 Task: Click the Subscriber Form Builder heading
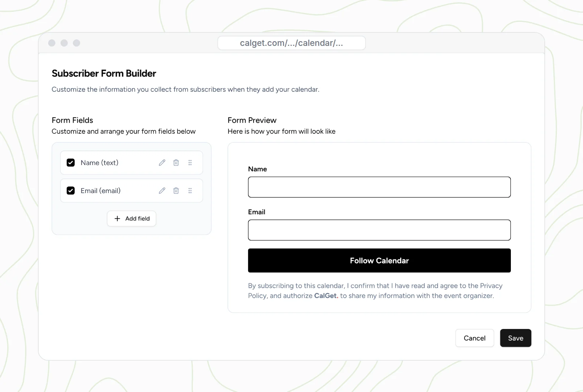[104, 74]
